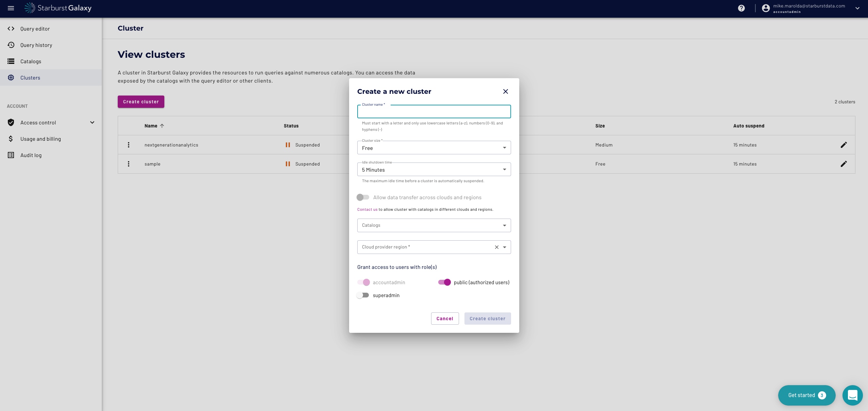The width and height of the screenshot is (868, 411).
Task: Click the help question mark icon
Action: click(x=741, y=8)
